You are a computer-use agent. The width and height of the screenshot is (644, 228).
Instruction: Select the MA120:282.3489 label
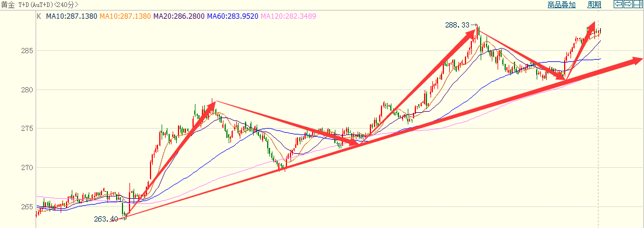(x=288, y=16)
